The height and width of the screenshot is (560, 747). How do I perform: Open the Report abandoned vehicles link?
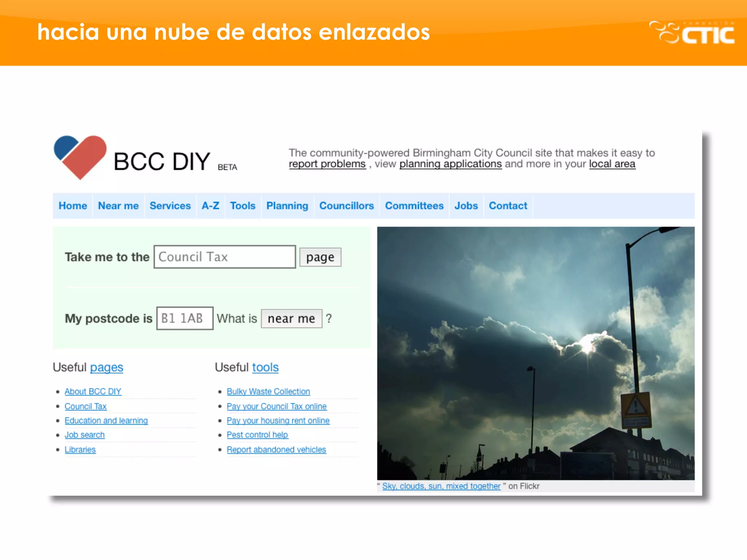(x=276, y=450)
